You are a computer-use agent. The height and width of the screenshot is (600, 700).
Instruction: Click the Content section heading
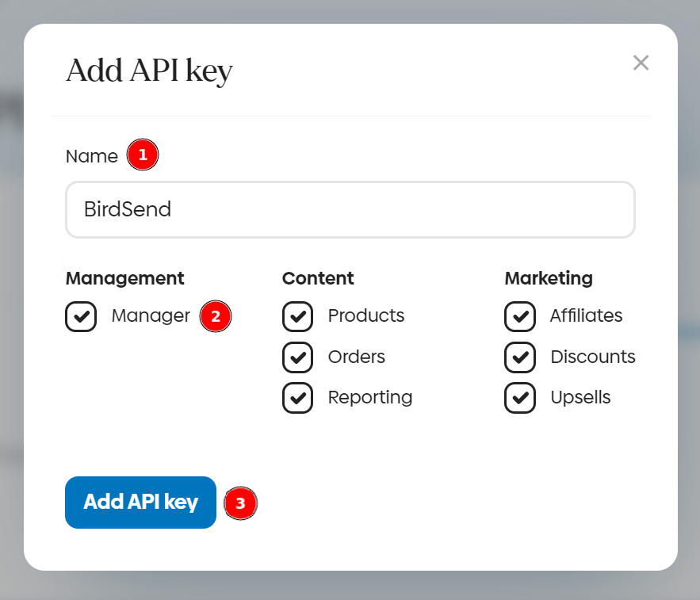(318, 278)
